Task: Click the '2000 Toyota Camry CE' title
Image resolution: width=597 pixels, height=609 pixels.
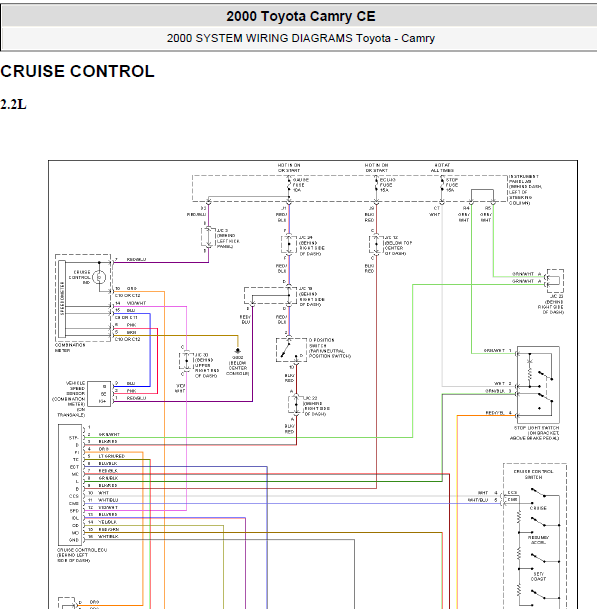Action: 301,16
